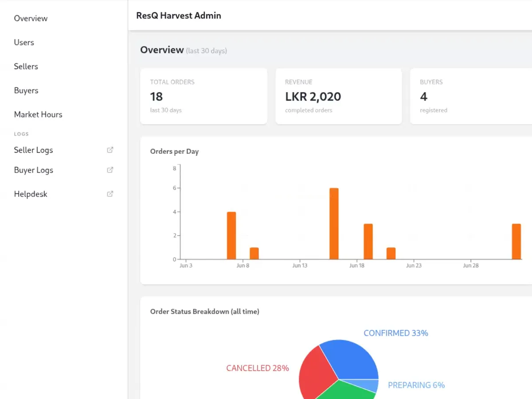Click the Overview last 30 days heading
Viewport: 532px width, 399px height.
(184, 50)
